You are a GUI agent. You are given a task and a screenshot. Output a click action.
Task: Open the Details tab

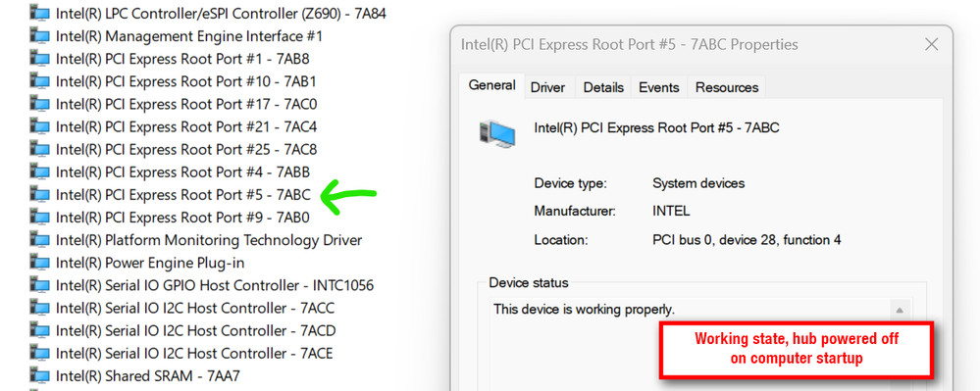[x=603, y=87]
